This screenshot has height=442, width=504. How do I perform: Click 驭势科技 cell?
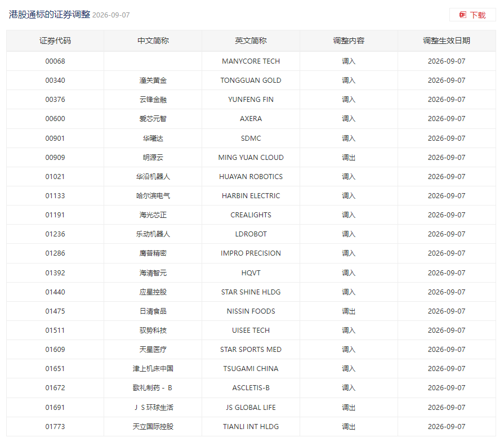coord(153,331)
